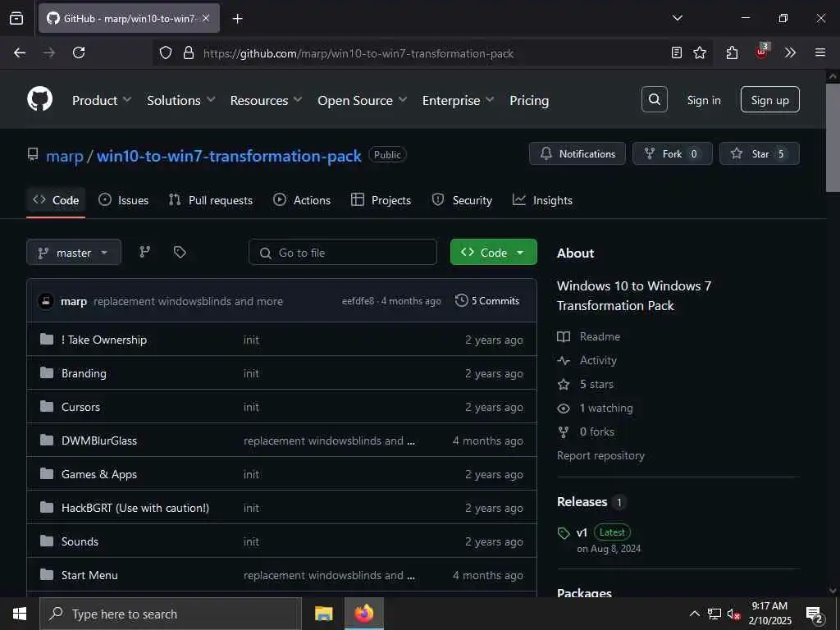Open the Firefox extensions puzzle icon

click(x=732, y=52)
